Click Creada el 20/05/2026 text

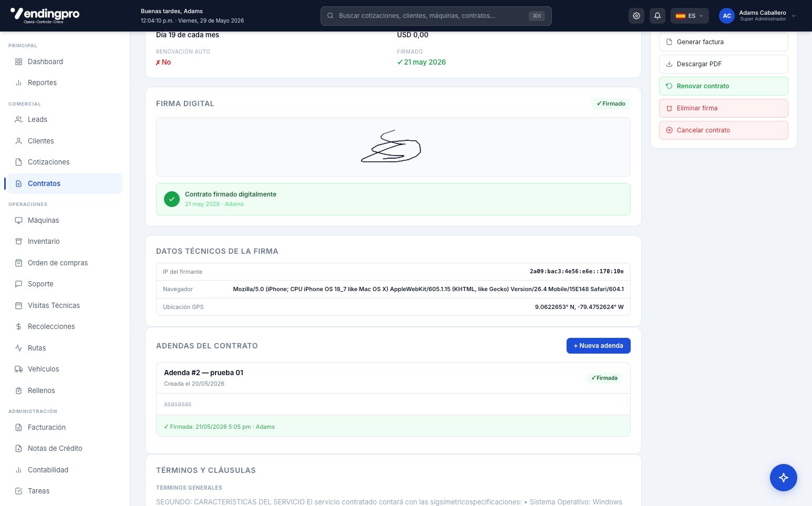194,384
